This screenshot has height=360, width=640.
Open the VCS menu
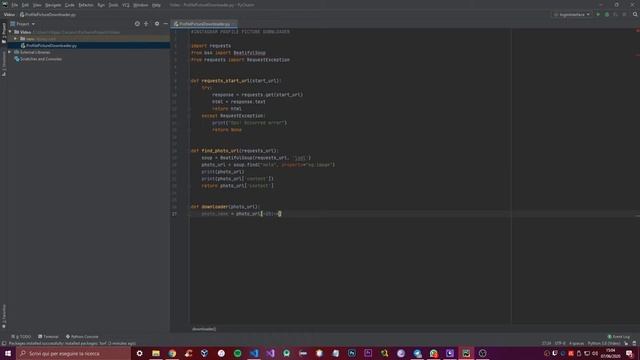[x=126, y=5]
